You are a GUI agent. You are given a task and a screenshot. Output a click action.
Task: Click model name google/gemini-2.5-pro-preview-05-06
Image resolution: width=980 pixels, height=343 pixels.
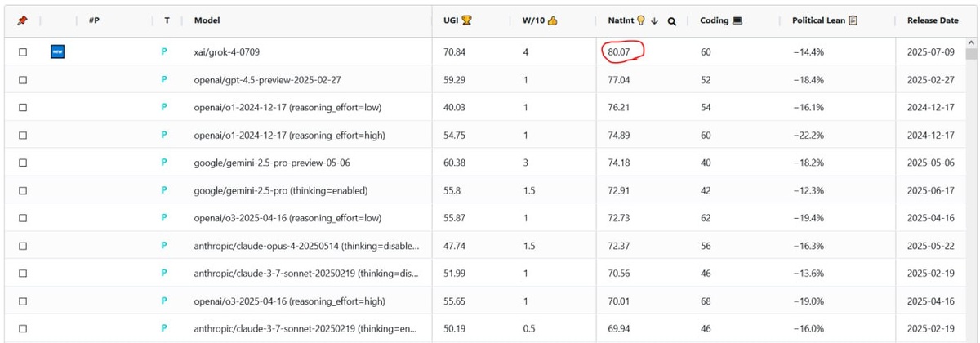[x=272, y=163]
